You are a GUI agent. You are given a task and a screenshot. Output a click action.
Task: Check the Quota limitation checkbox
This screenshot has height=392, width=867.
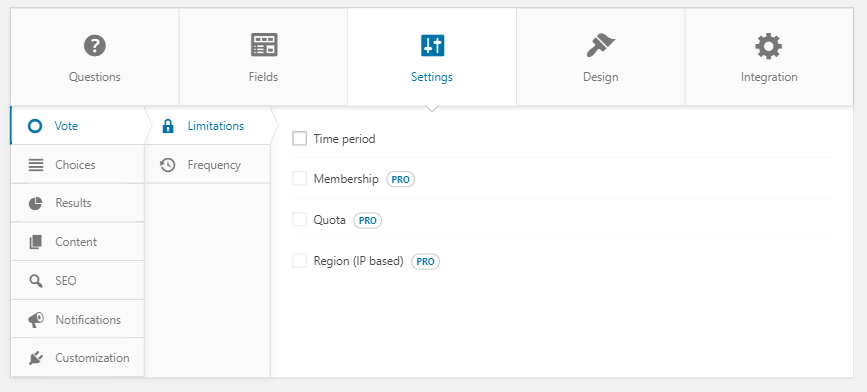click(299, 219)
